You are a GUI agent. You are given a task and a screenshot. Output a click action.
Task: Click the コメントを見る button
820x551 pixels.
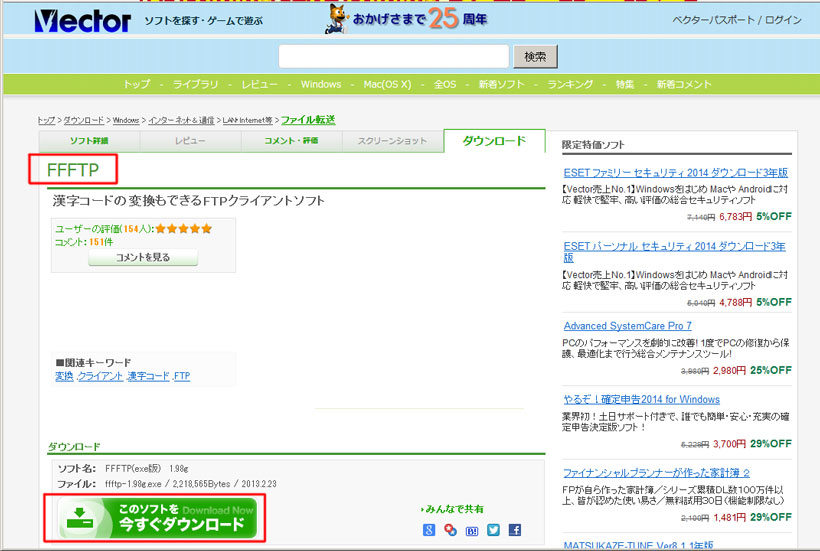143,257
